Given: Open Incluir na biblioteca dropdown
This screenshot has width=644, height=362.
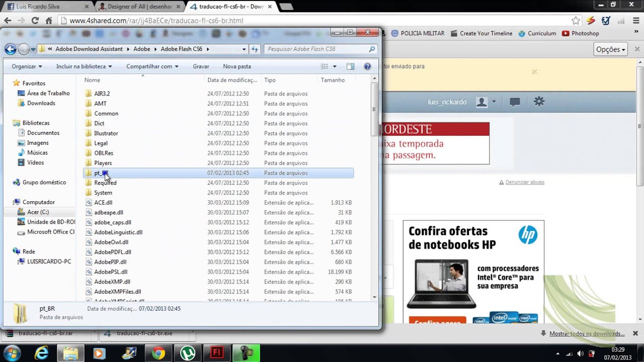Looking at the screenshot, I should tap(84, 66).
